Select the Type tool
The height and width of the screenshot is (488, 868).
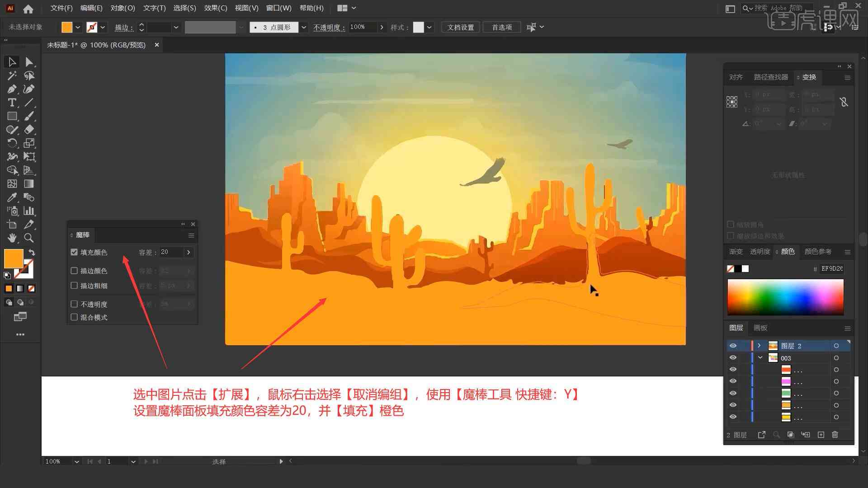[11, 103]
